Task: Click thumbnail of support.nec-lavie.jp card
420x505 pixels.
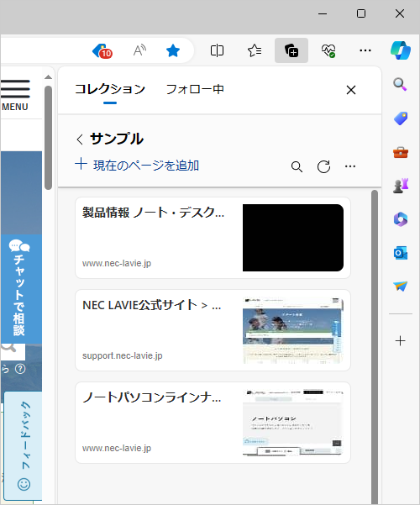Action: click(x=293, y=330)
